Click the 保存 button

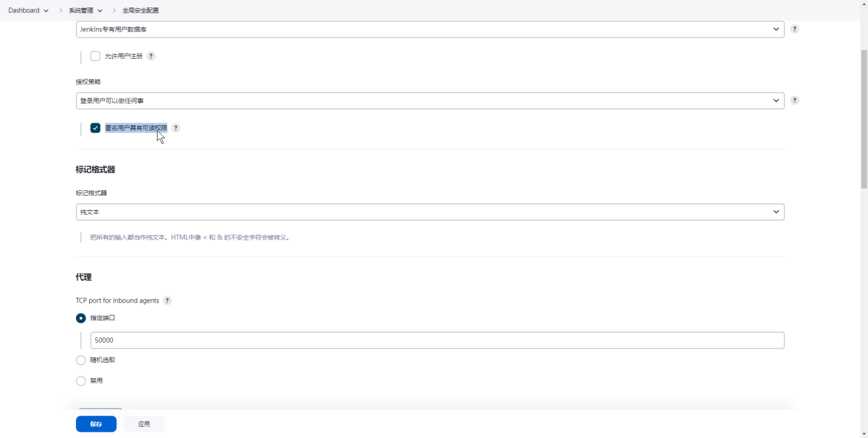[96, 424]
